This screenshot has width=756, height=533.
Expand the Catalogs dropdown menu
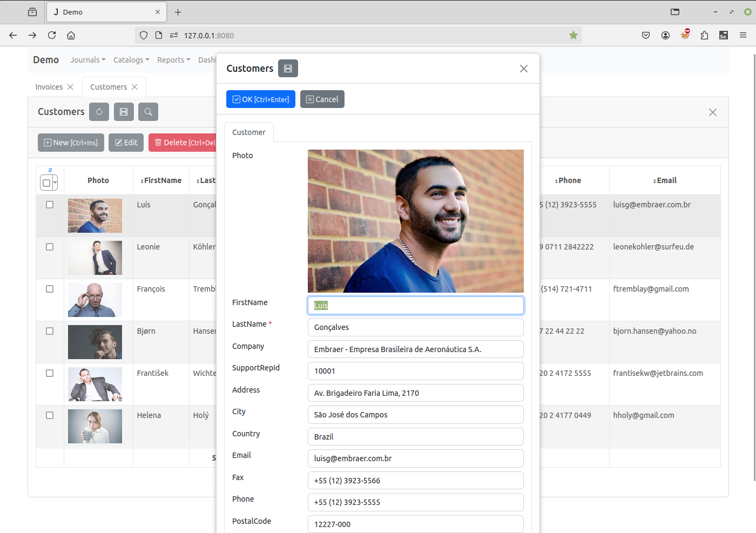coord(131,60)
